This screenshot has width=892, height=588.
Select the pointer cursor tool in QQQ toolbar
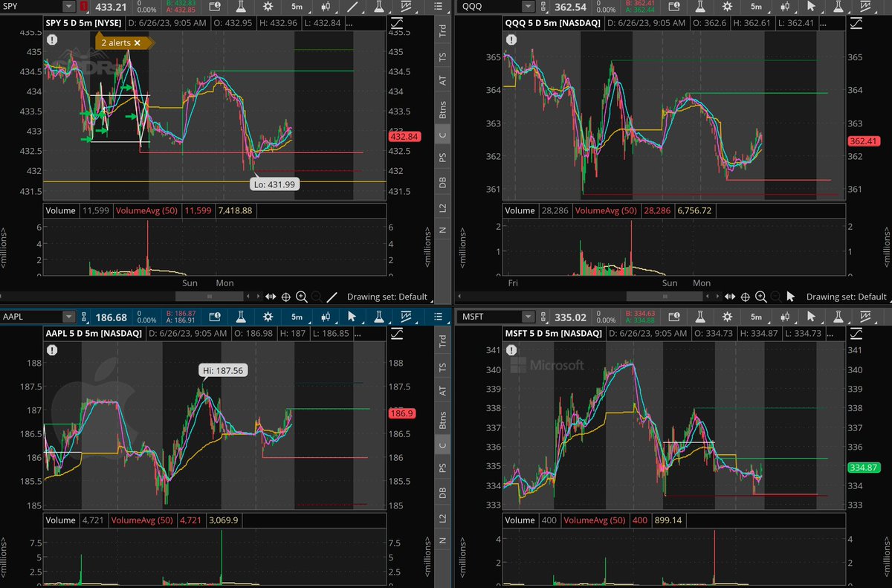click(811, 7)
